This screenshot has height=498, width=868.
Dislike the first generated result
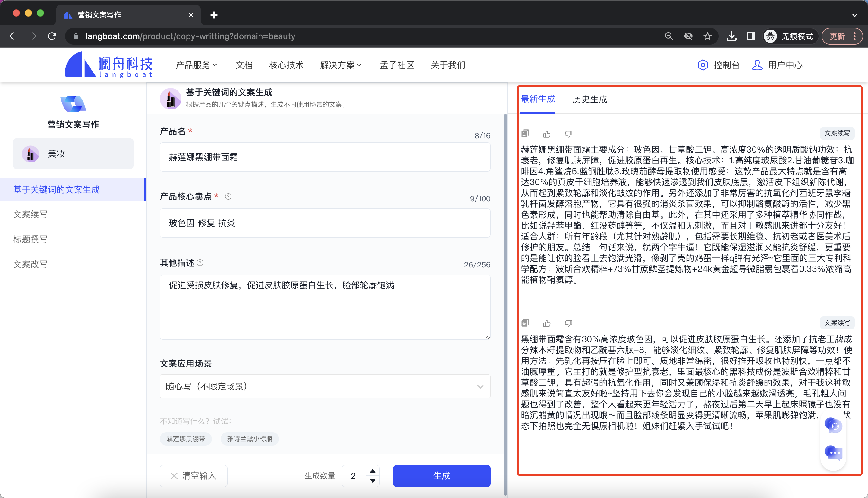[568, 134]
